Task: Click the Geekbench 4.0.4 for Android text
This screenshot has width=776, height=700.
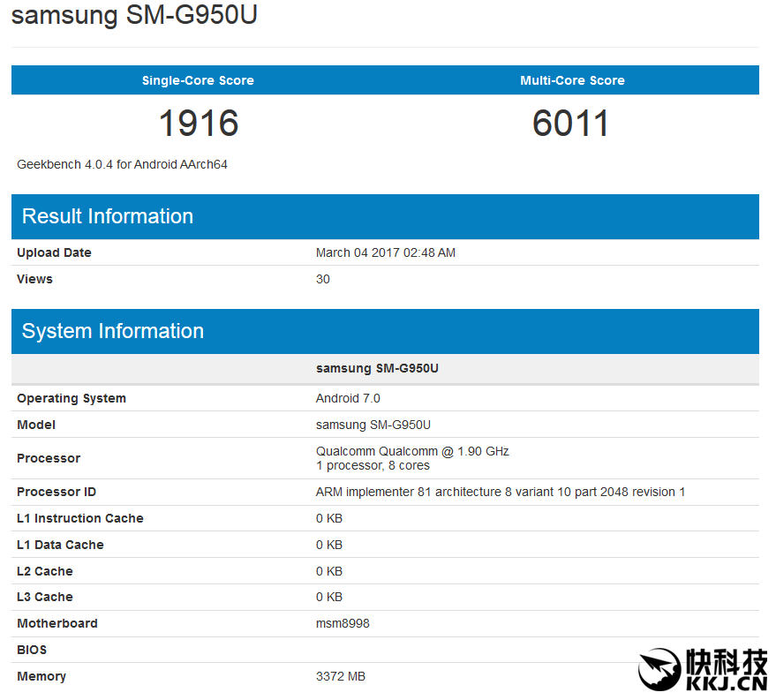Action: click(x=122, y=164)
